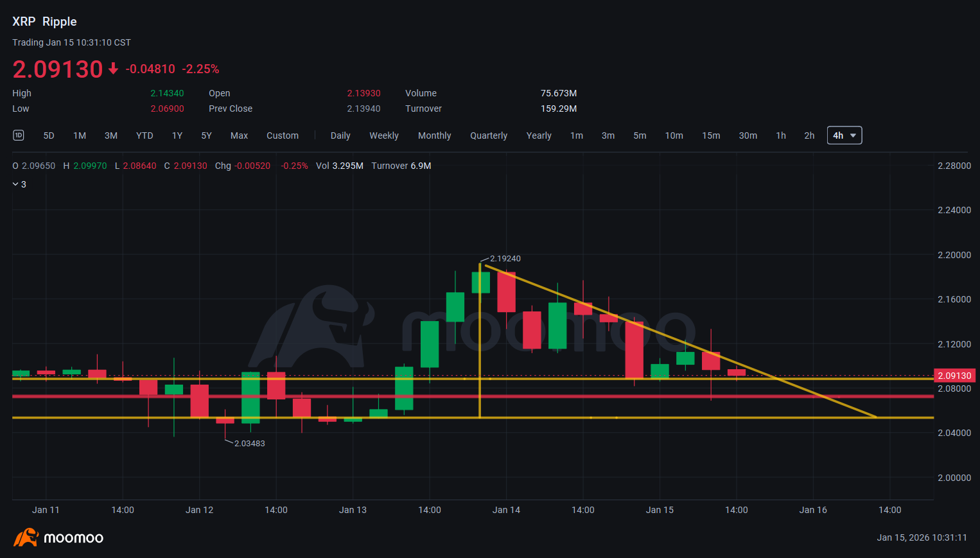980x558 pixels.
Task: Click the moomoo logo at bottom left
Action: click(x=58, y=537)
